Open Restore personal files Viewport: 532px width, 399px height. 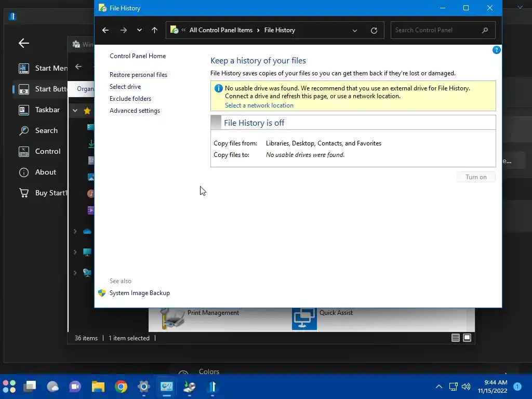pos(138,75)
